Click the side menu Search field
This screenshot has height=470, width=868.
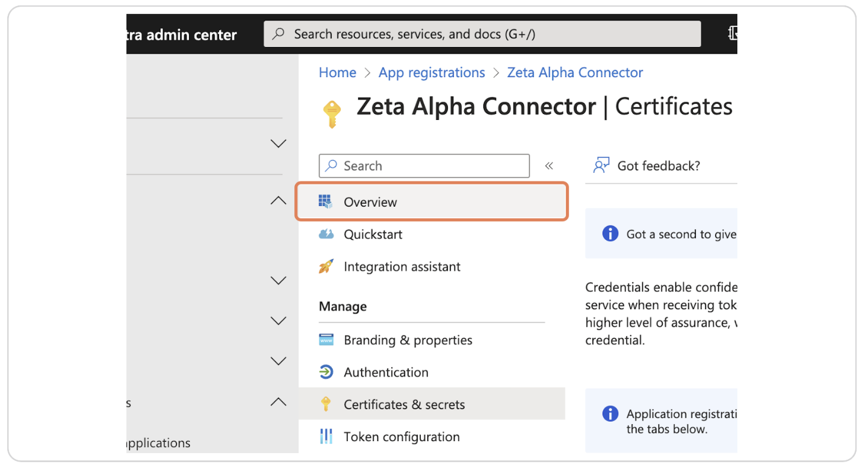click(x=424, y=166)
